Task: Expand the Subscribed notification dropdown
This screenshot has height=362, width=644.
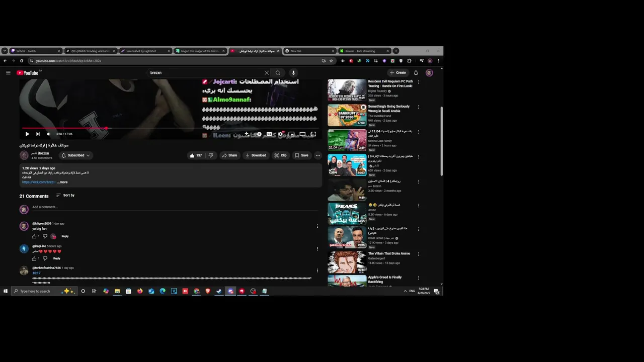Action: [75, 155]
